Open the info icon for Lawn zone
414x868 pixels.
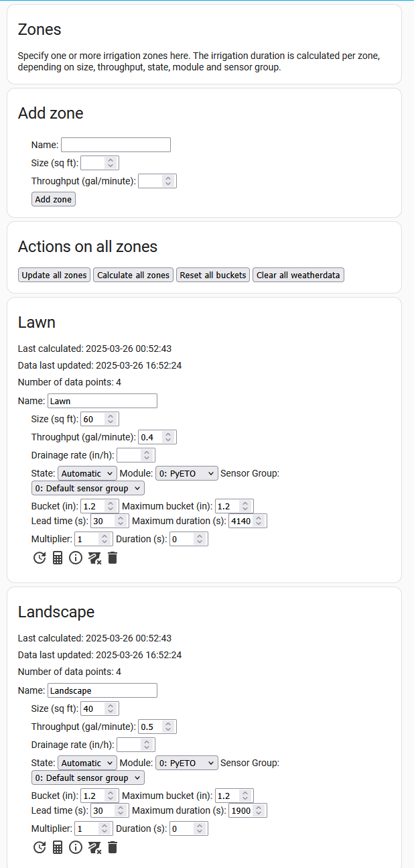[76, 558]
